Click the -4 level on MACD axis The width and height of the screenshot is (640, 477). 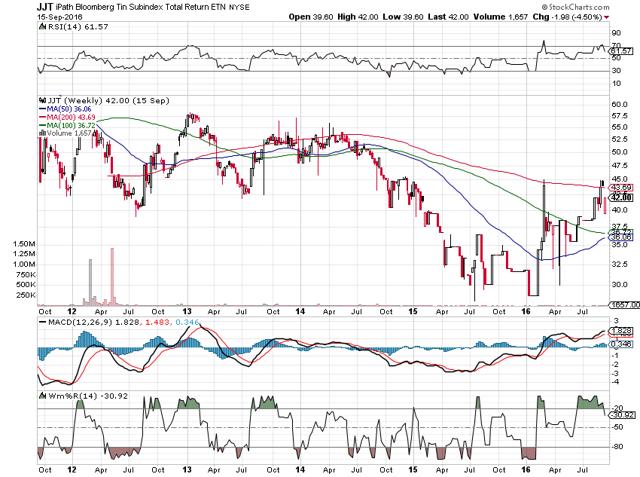[x=616, y=382]
